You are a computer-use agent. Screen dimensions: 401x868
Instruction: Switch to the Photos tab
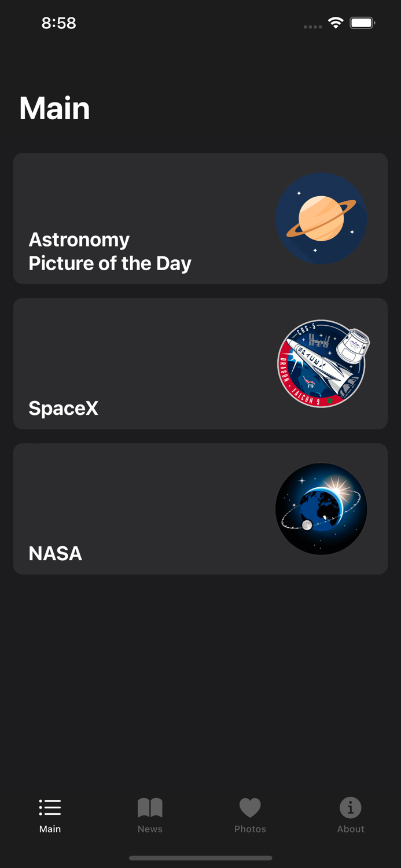pyautogui.click(x=250, y=815)
